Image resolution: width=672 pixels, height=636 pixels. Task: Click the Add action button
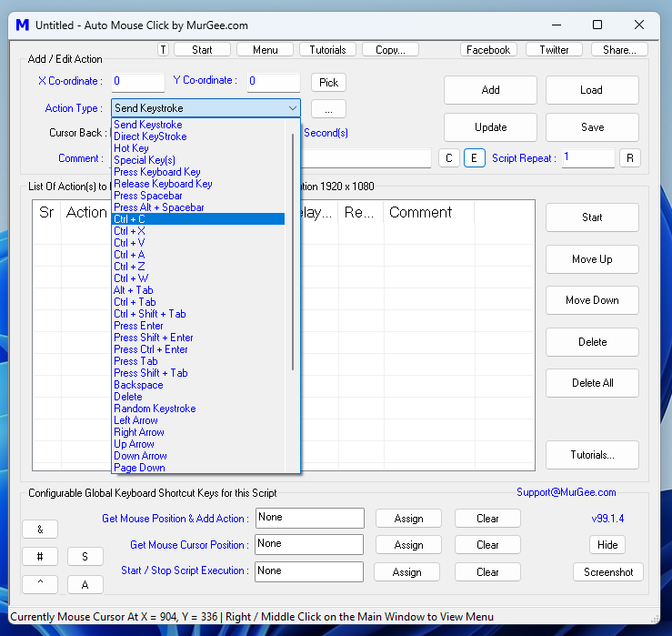[490, 90]
